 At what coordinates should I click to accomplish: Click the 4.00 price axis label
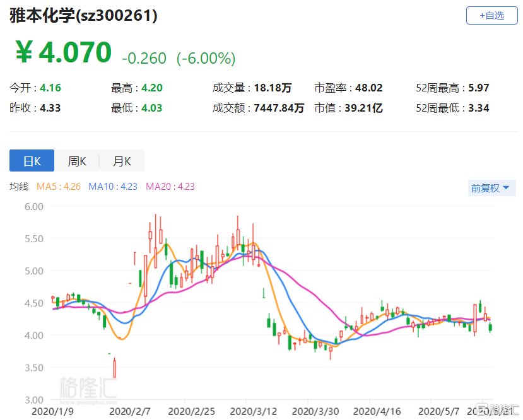34,335
